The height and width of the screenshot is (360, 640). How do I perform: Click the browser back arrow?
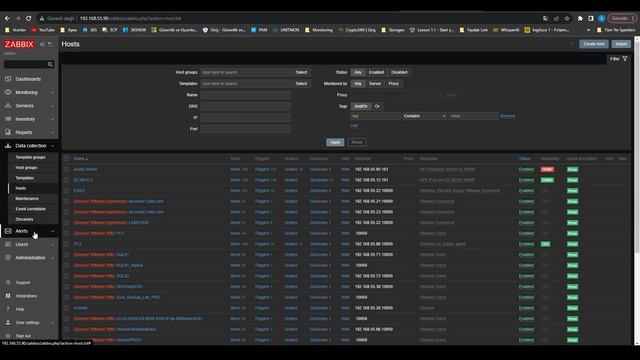(7, 18)
